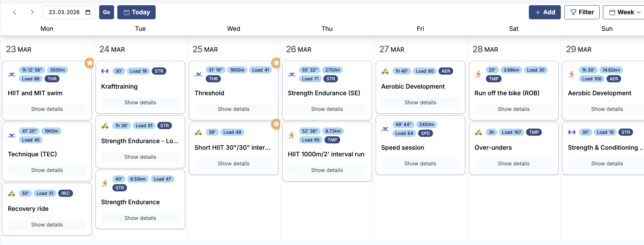Viewport: 644px width, 245px height.
Task: Click the Add button
Action: pos(545,12)
